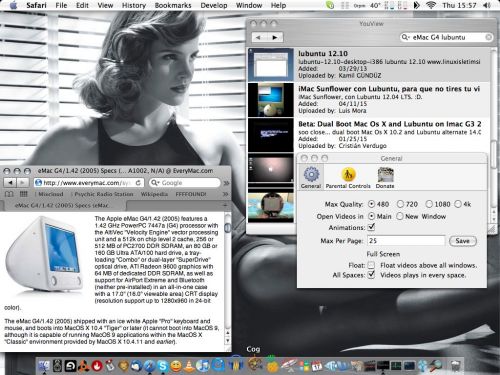Open Top Sites grid icon in Safari
The height and width of the screenshot is (375, 500).
24,194
